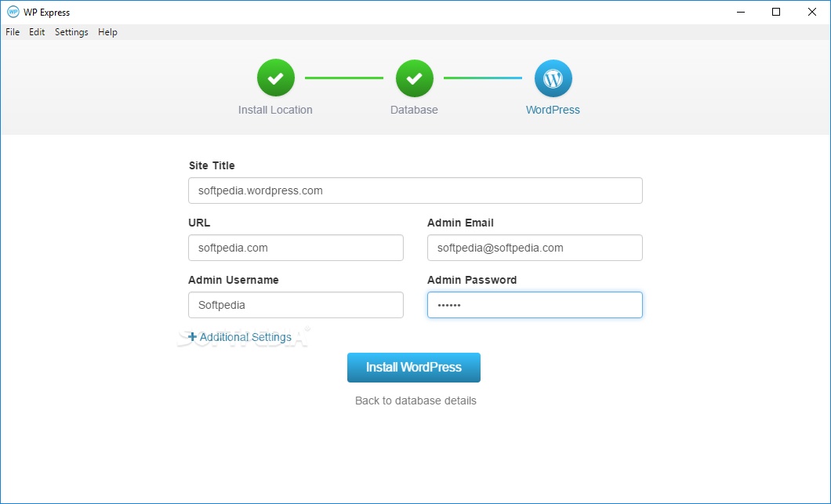The image size is (831, 504).
Task: Go back to database details link
Action: [415, 401]
